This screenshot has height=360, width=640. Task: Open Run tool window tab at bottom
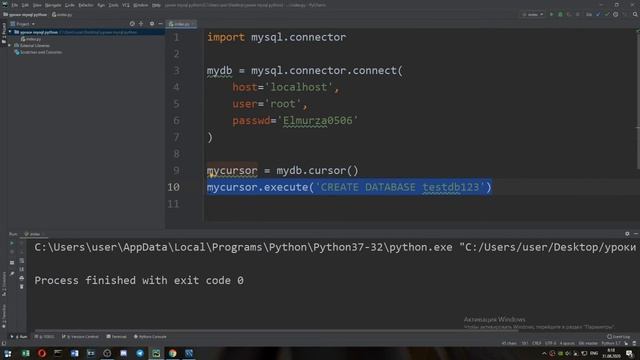click(x=19, y=337)
